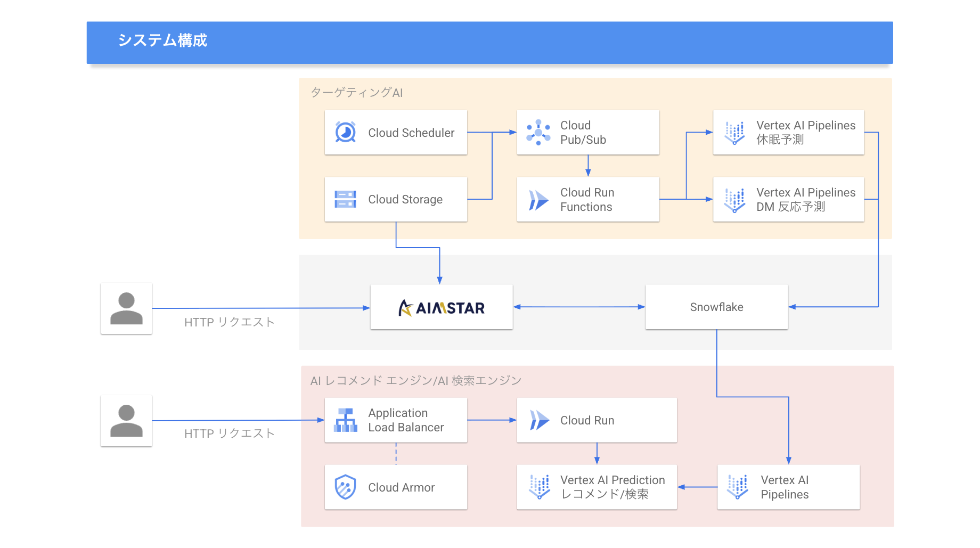
Task: Select Cloud Run label in bottom section
Action: (x=587, y=420)
